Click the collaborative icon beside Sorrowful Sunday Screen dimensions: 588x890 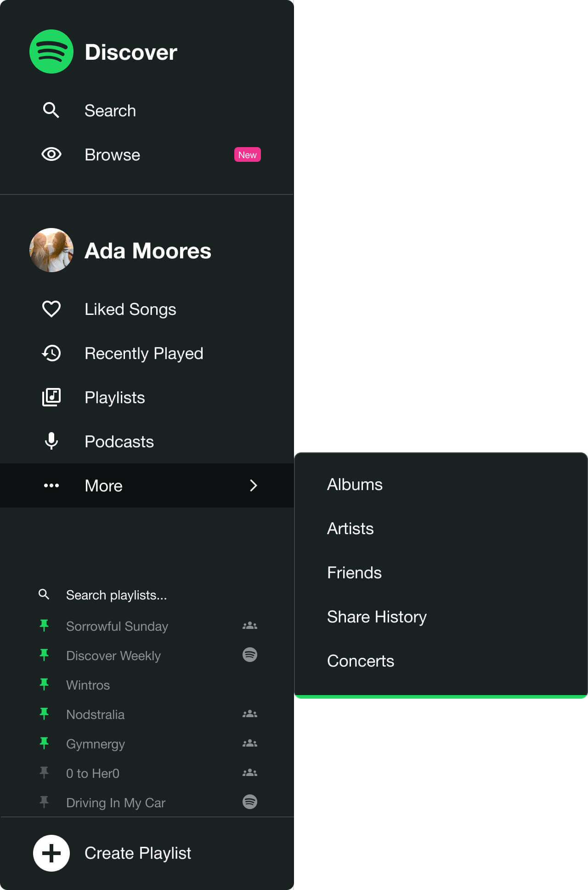tap(250, 626)
